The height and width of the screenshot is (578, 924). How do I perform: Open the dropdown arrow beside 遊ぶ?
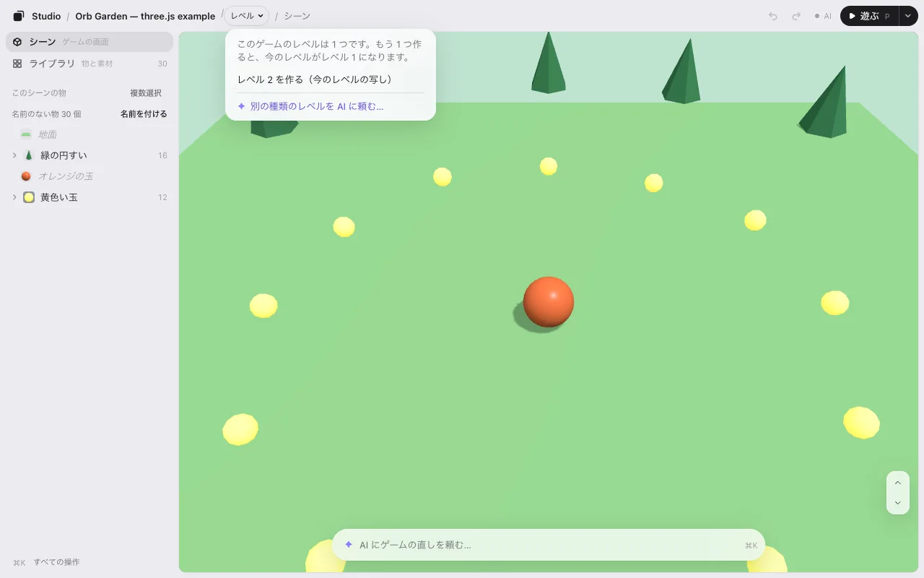pyautogui.click(x=907, y=16)
